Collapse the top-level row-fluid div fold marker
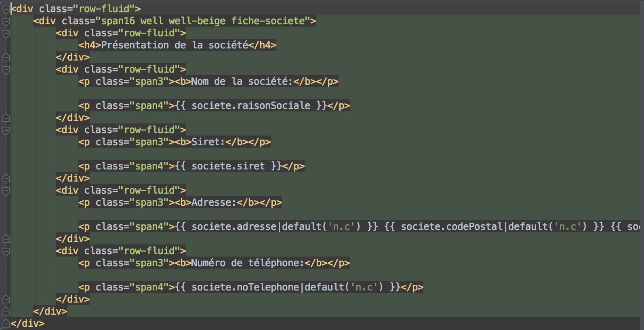644x330 pixels. pos(6,9)
